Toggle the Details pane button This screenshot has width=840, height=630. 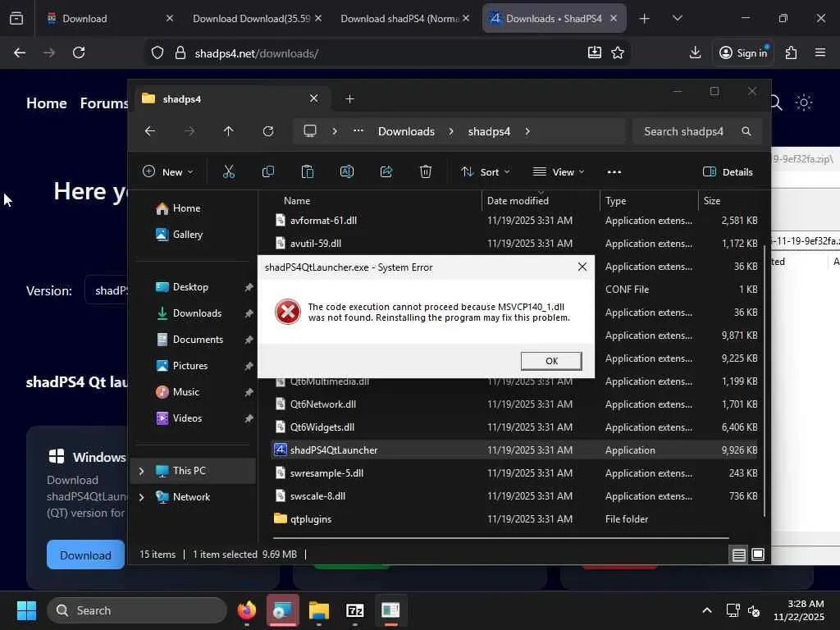728,172
